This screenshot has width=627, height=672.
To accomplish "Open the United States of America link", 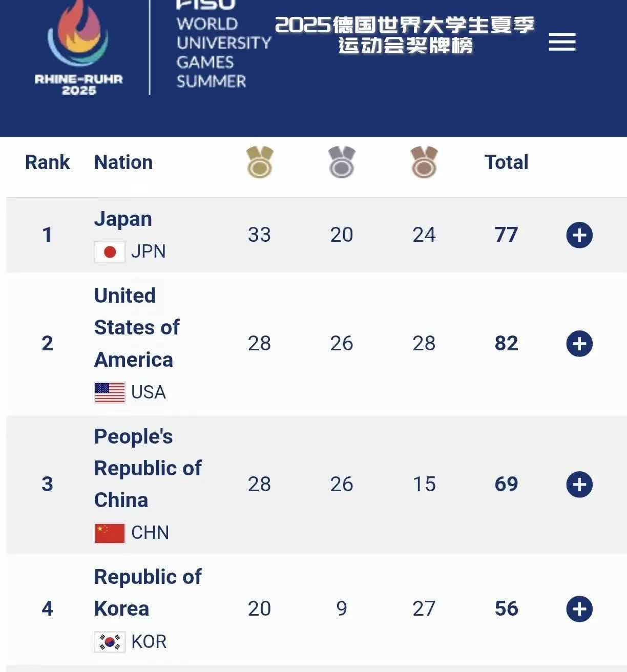I will [137, 328].
